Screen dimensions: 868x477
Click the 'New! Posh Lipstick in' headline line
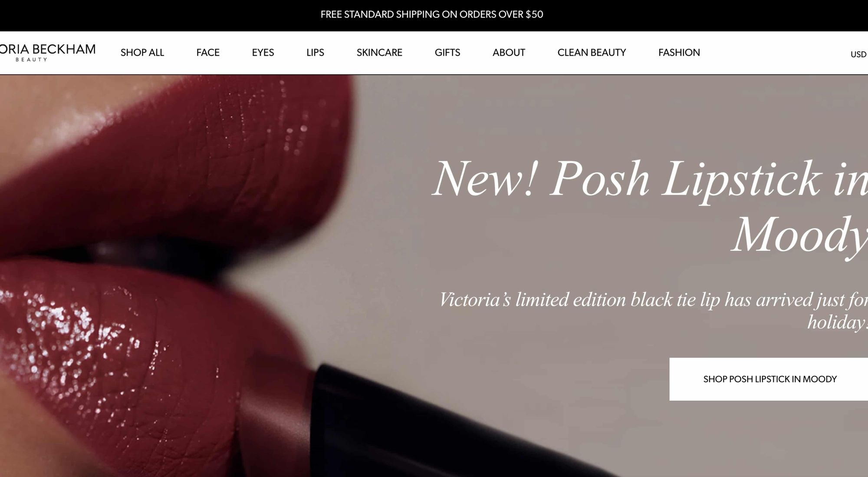pos(650,179)
